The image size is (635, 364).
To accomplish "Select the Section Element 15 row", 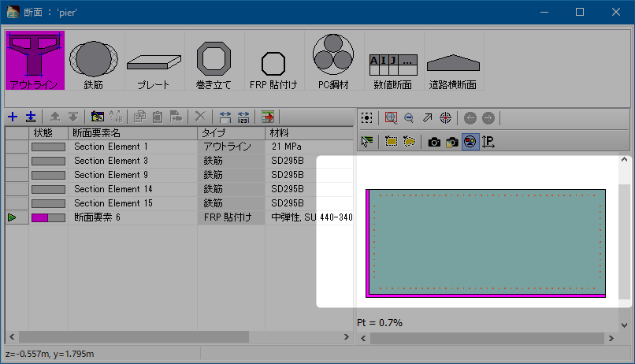I will coord(179,203).
